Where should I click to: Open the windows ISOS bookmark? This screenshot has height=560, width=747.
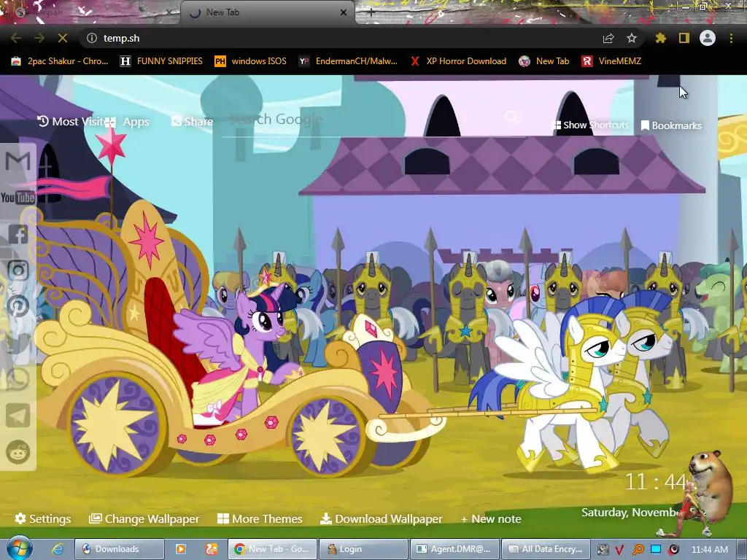251,61
